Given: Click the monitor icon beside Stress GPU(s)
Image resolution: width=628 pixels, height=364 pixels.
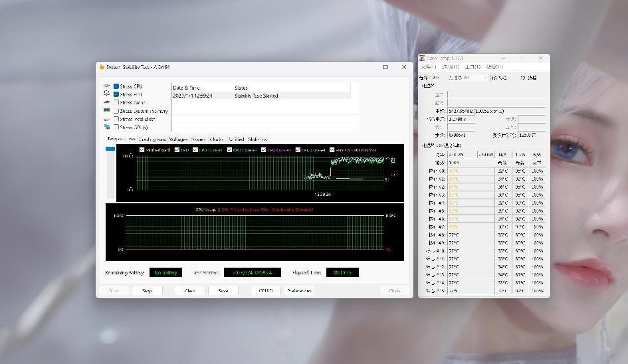Looking at the screenshot, I should (x=107, y=127).
